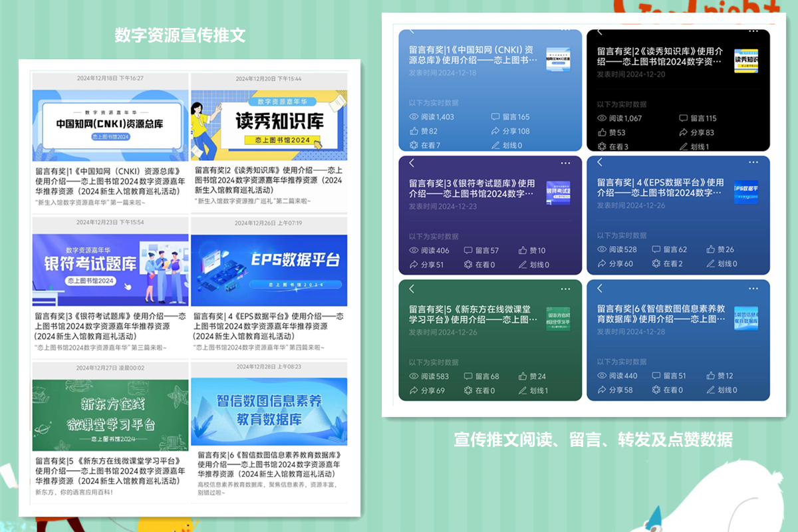The image size is (798, 532).
Task: Click the timestamp 2024年12月26日 上午07:19
Action: click(269, 223)
